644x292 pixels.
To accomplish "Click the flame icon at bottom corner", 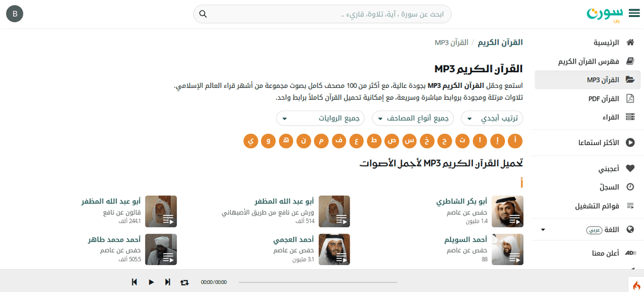I will tap(636, 284).
